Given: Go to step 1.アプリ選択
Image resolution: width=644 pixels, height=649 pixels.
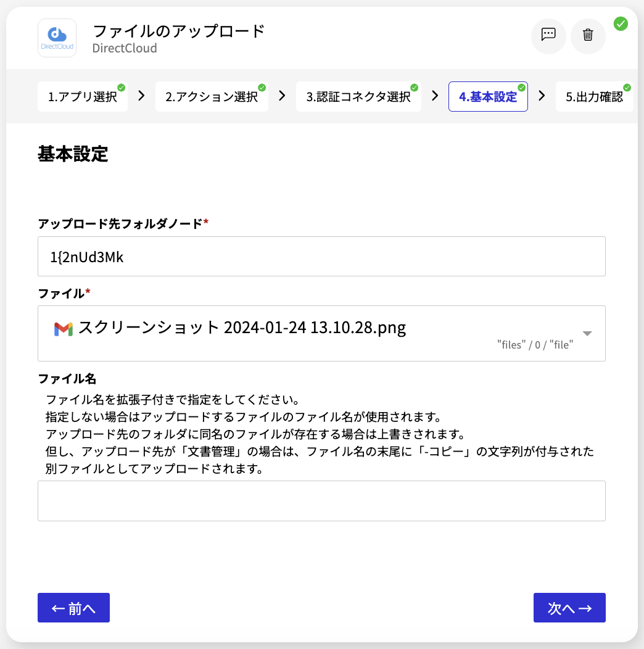Looking at the screenshot, I should click(83, 97).
